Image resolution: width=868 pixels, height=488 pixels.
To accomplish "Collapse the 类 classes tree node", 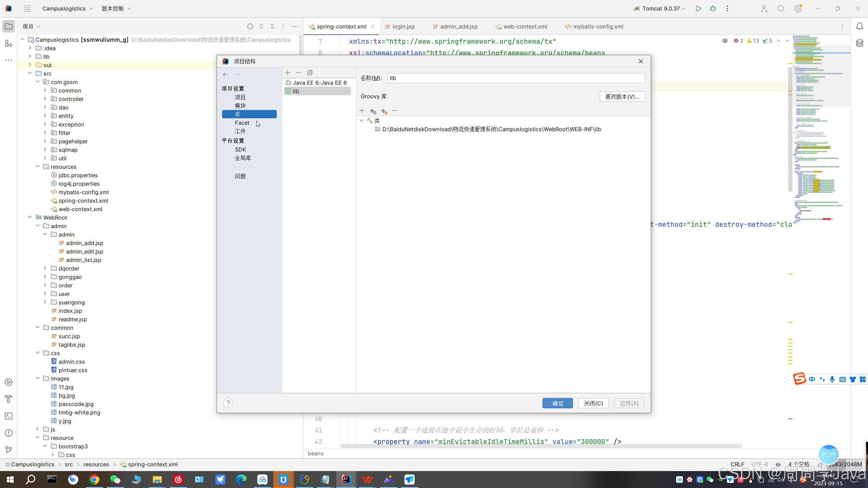I will (361, 120).
